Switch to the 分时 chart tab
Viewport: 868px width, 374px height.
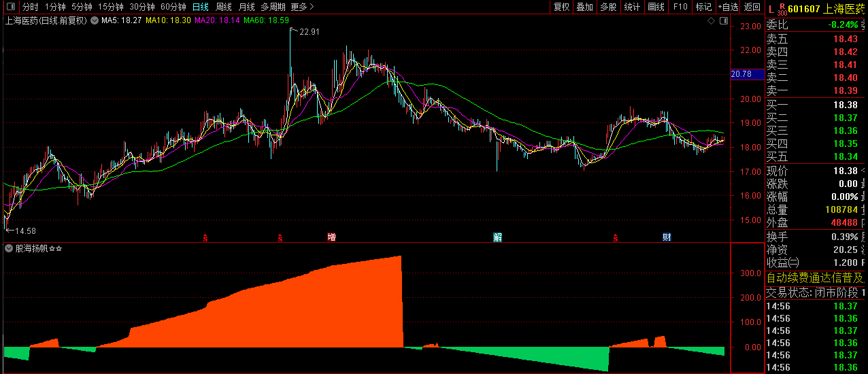(30, 7)
